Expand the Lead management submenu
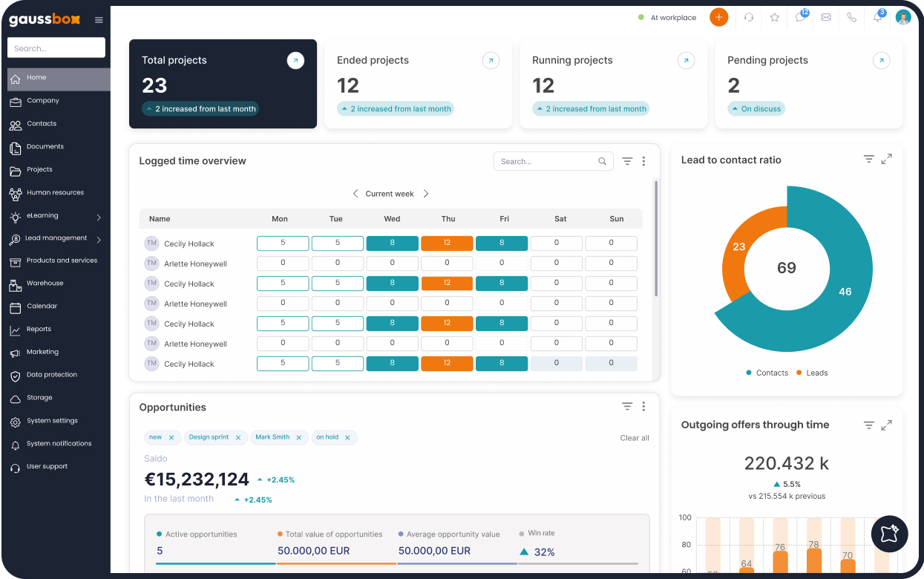924x579 pixels. 99,239
